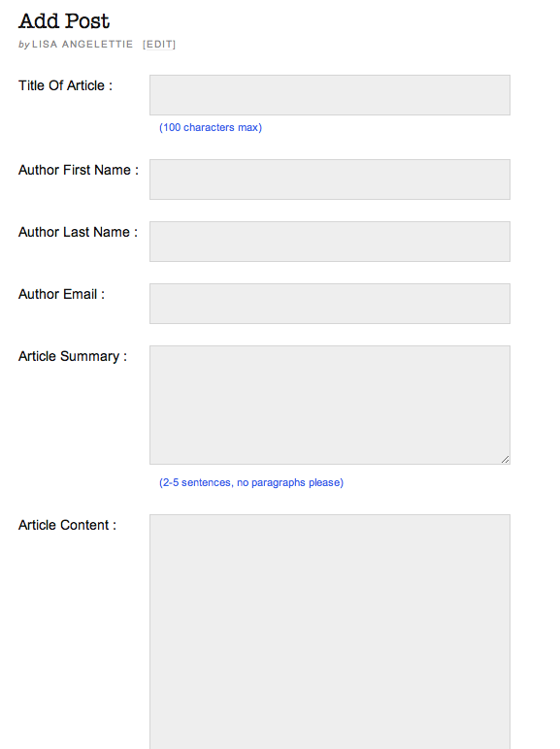The height and width of the screenshot is (749, 560).
Task: Select the Author Last Name field
Action: 330,242
